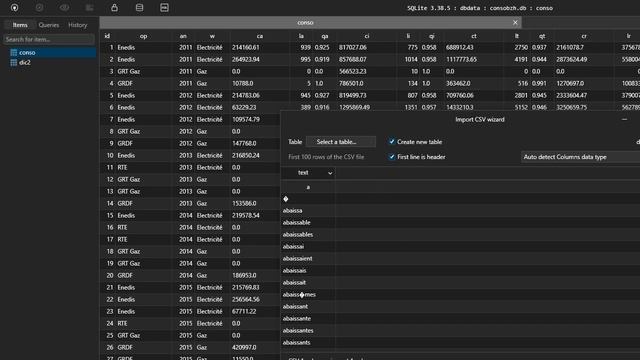Minimize the Import CSV wizard panel
640x360 pixels.
(x=624, y=120)
